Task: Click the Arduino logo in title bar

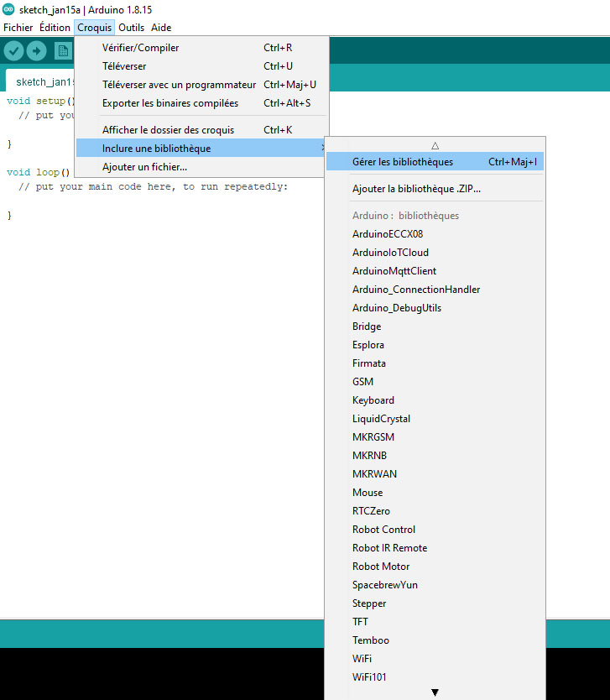Action: tap(8, 9)
